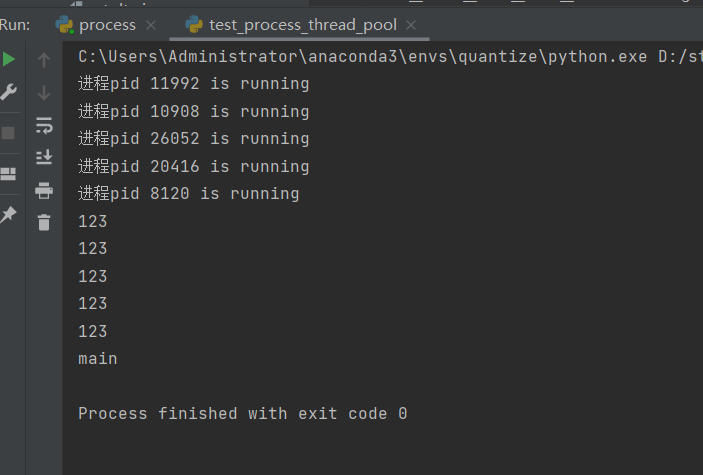Switch to the process run tab
Viewport: 703px width, 475px height.
click(x=106, y=24)
